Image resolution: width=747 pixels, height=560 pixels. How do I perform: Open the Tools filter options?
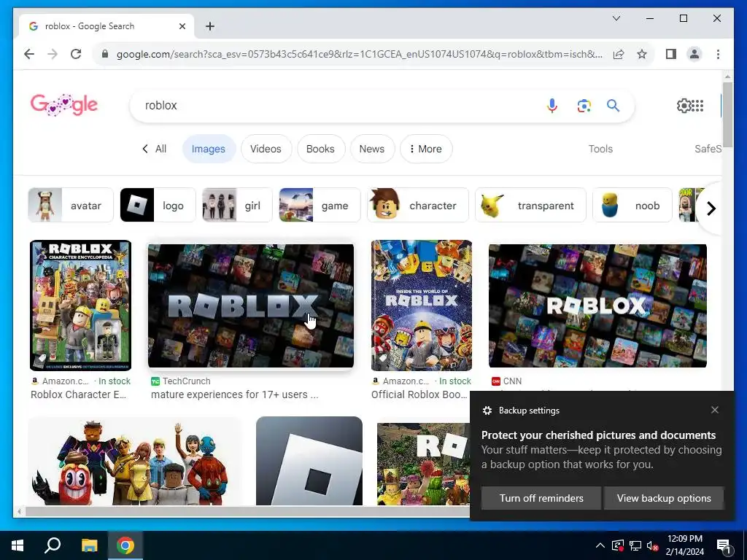click(x=600, y=149)
